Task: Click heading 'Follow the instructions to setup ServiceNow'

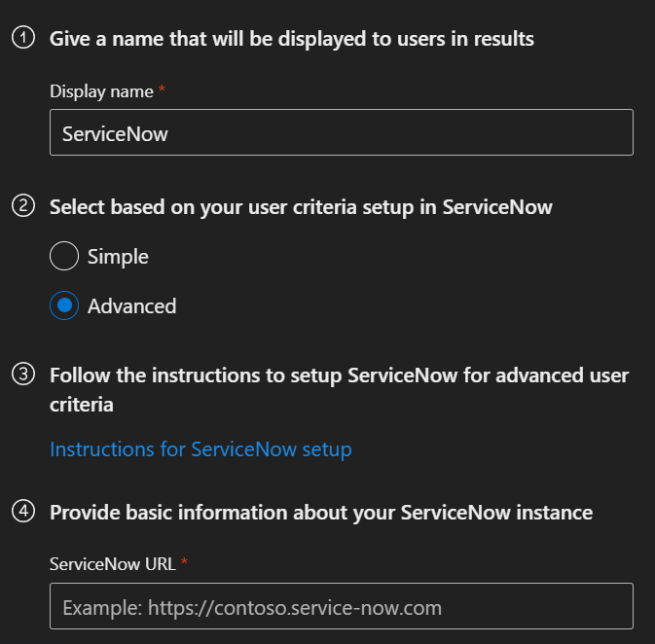Action: (339, 390)
